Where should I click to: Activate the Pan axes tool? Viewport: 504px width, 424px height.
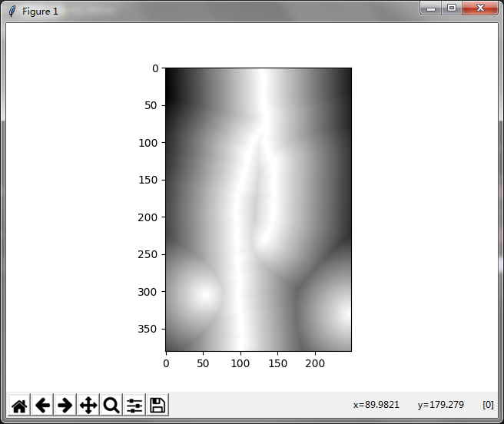click(88, 405)
